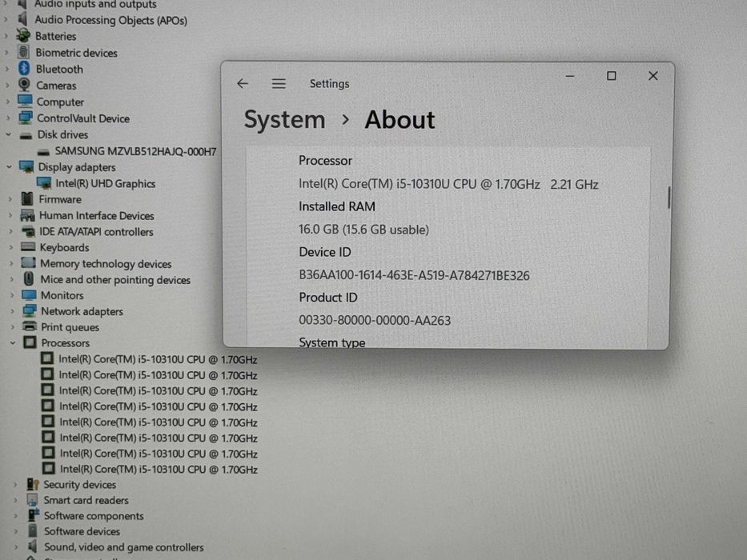Select Software components label
Screen dimensions: 747x560
click(94, 516)
